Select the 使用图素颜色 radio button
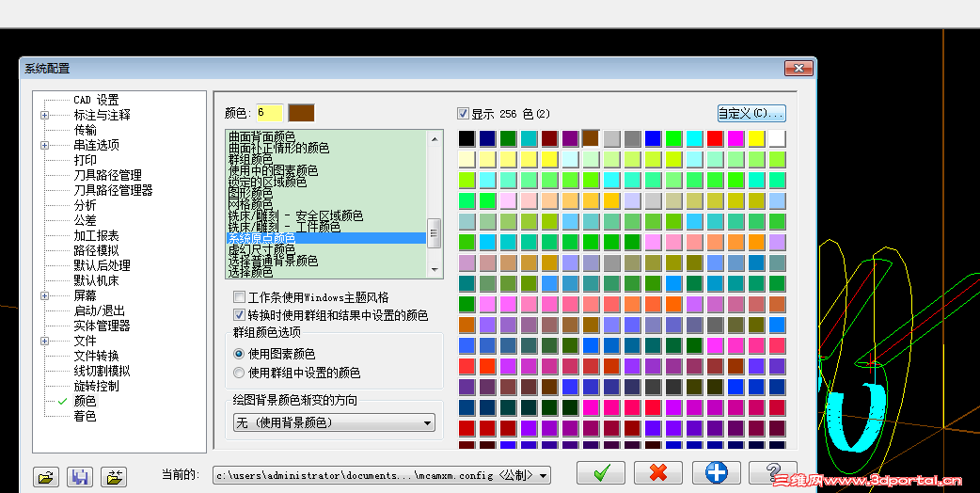 pyautogui.click(x=239, y=355)
